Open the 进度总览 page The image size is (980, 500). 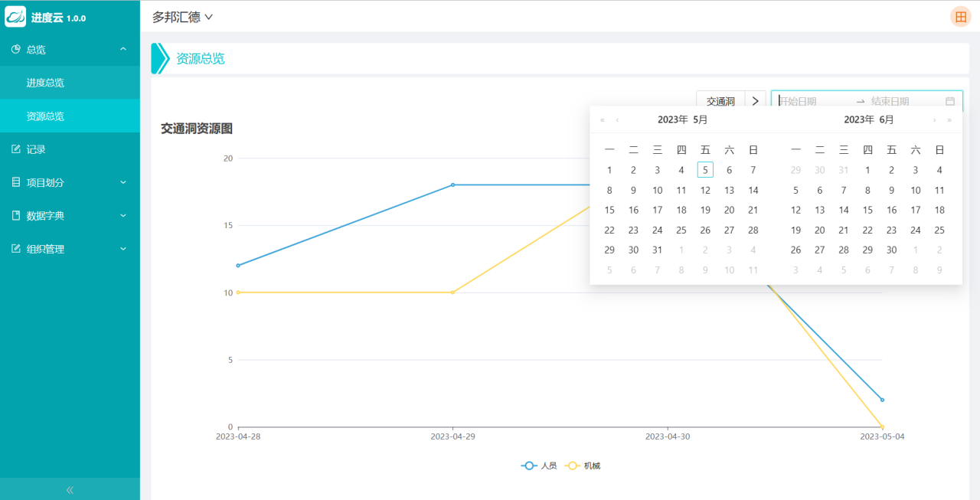pyautogui.click(x=45, y=83)
